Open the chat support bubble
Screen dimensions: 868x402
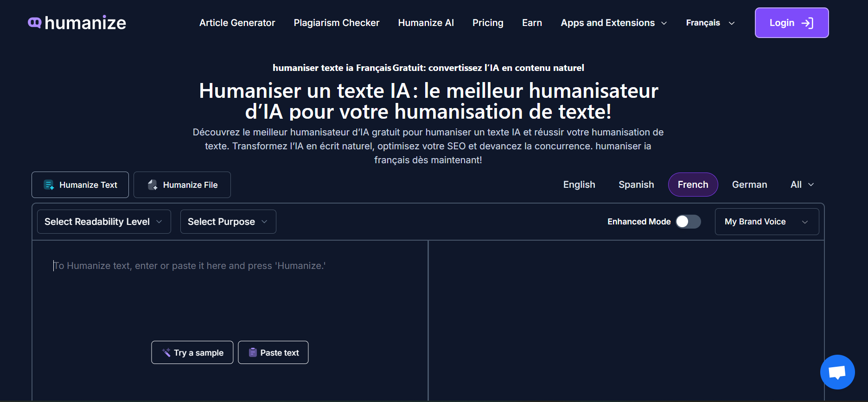(x=837, y=372)
